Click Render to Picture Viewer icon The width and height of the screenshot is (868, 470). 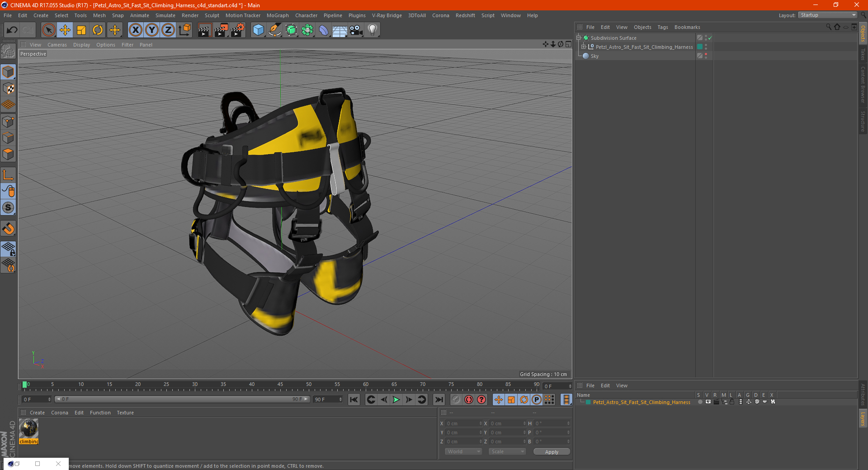(x=221, y=30)
